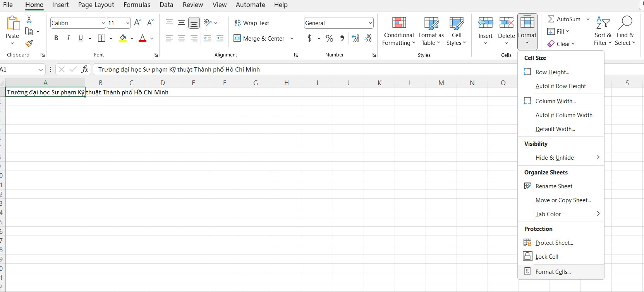Toggle Bold formatting

point(56,38)
